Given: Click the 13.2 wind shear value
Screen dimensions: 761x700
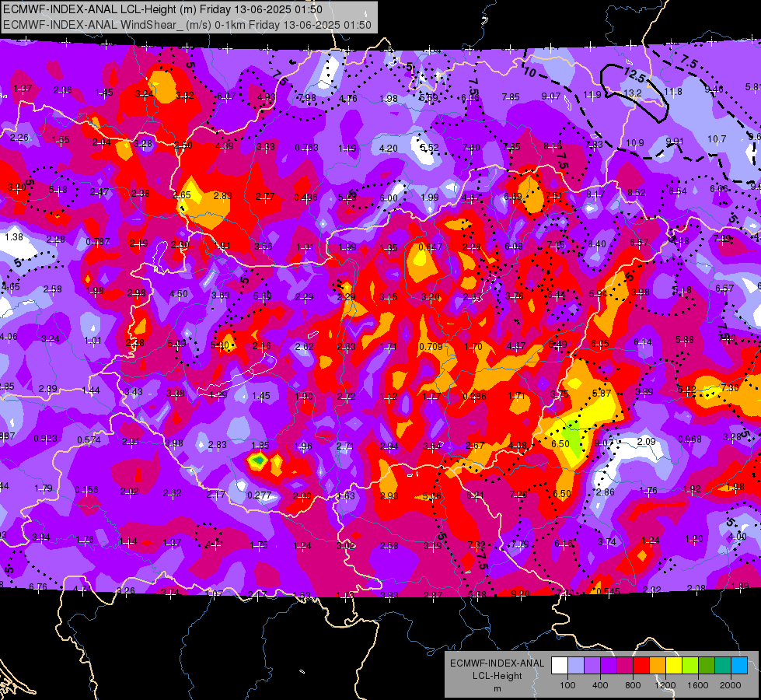Looking at the screenshot, I should 633,93.
